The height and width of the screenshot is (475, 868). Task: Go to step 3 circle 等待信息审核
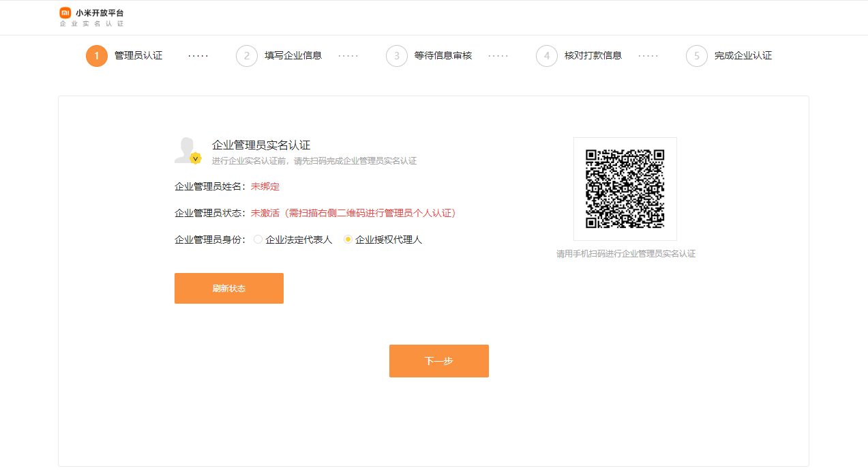pos(397,56)
